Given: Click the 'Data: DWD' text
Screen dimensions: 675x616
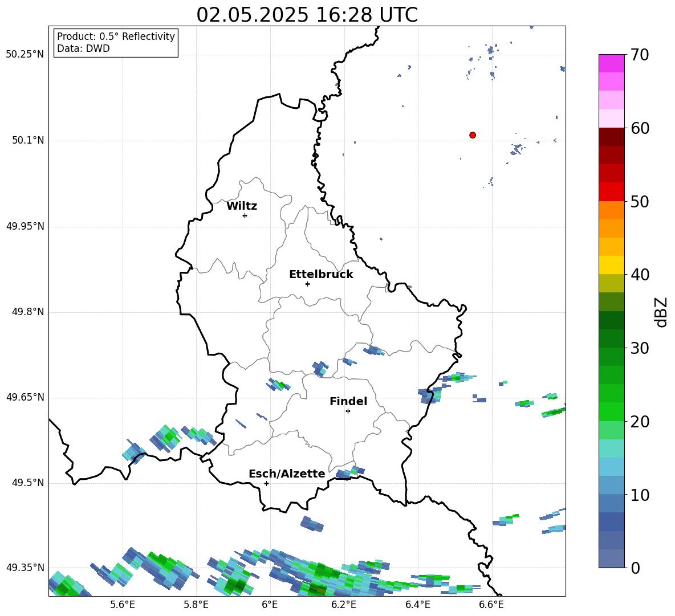Looking at the screenshot, I should click(83, 48).
